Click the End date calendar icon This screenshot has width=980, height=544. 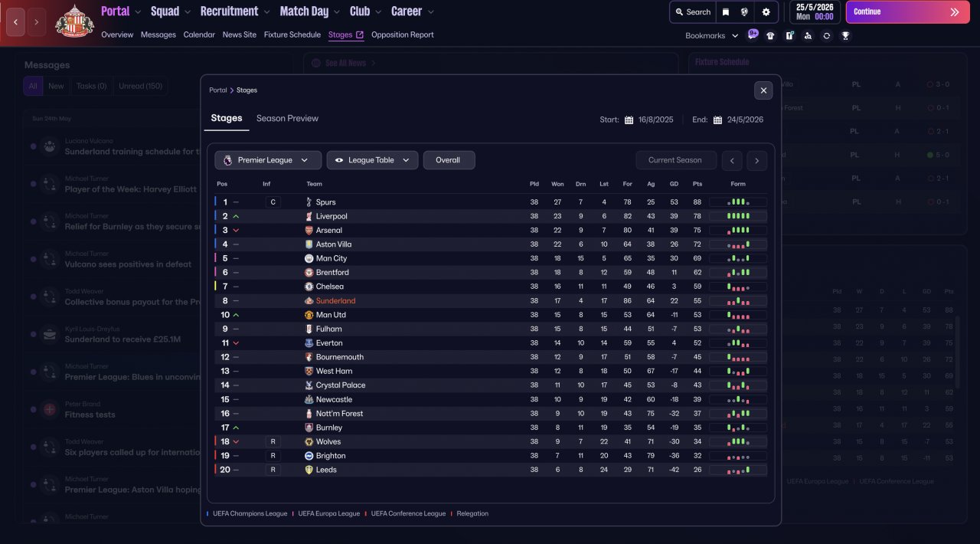pyautogui.click(x=717, y=120)
